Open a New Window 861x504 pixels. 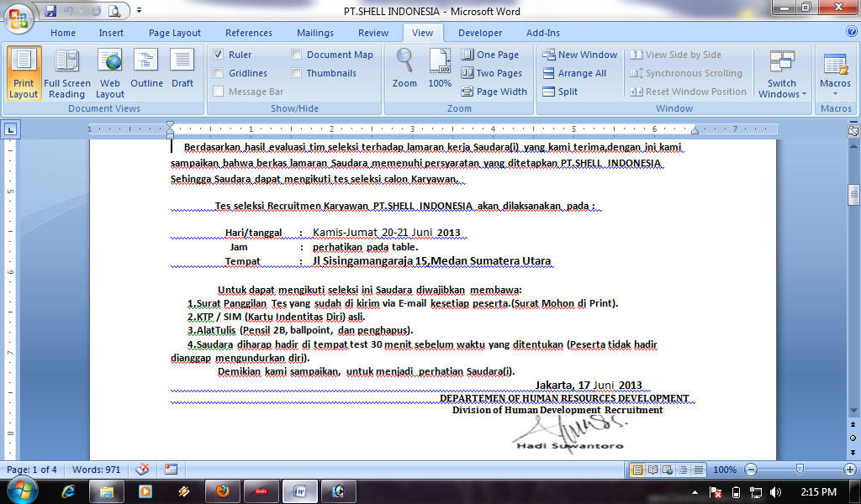(580, 55)
